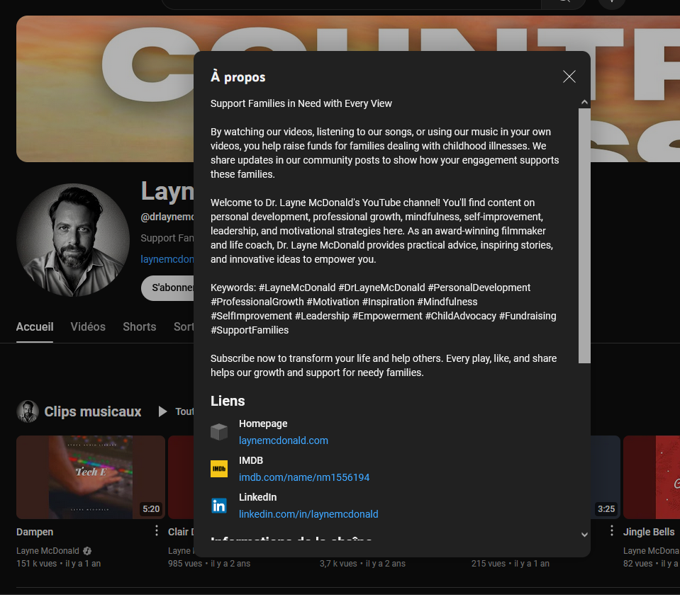Open the imdb.com/name/nm1556194 link

coord(304,477)
